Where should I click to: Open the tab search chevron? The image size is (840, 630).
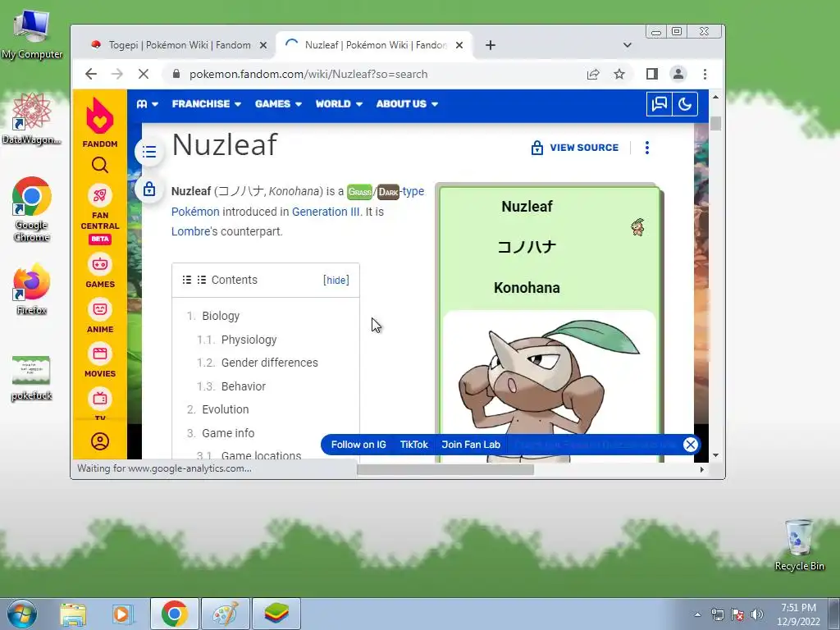pos(628,45)
